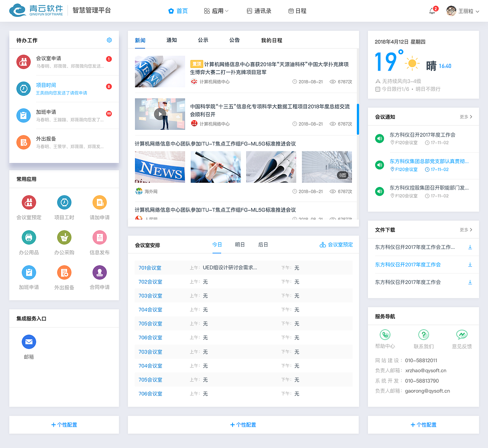Switch to the 通知 tab
Image resolution: width=488 pixels, height=448 pixels.
point(172,40)
